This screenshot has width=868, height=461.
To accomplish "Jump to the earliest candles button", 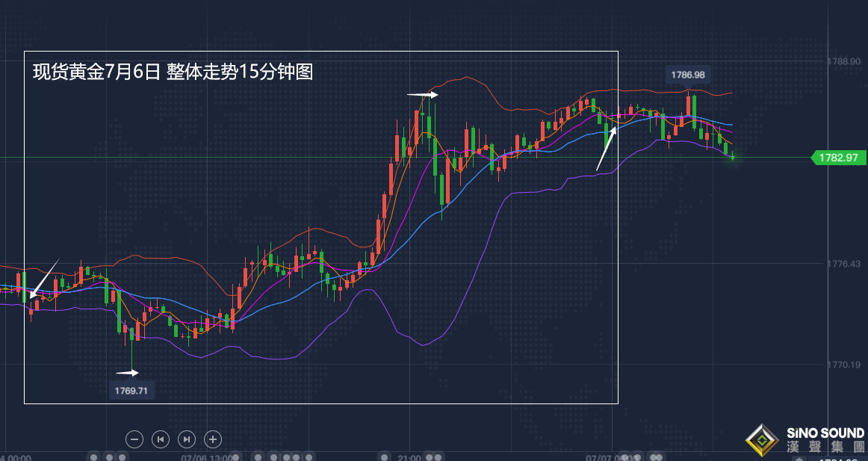I will click(161, 439).
